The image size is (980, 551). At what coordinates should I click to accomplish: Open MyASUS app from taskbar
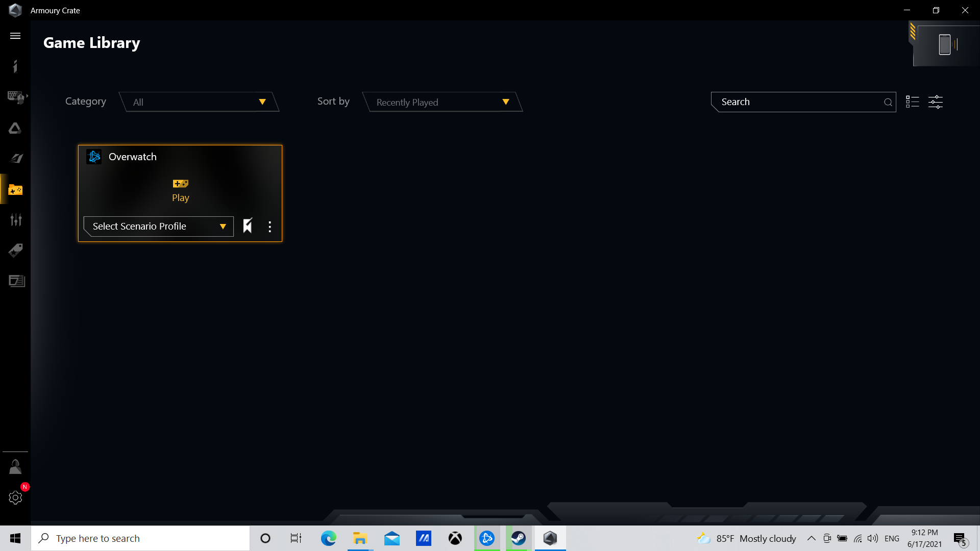(424, 538)
